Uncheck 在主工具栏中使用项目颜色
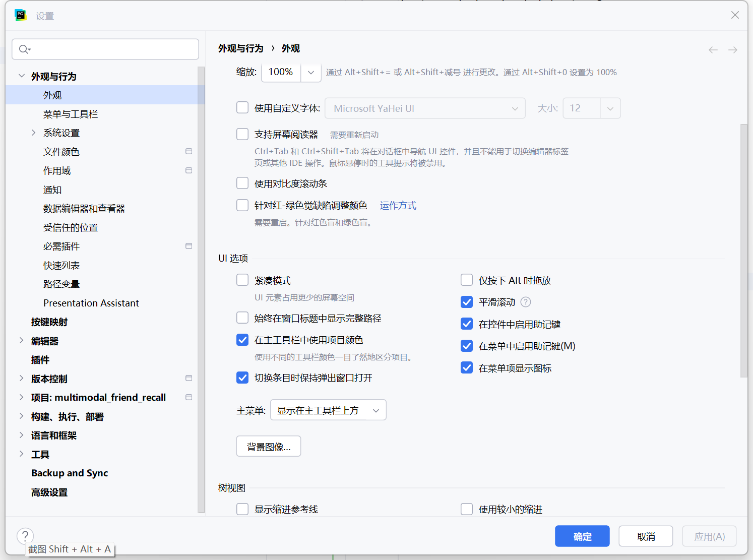The width and height of the screenshot is (753, 560). point(242,340)
